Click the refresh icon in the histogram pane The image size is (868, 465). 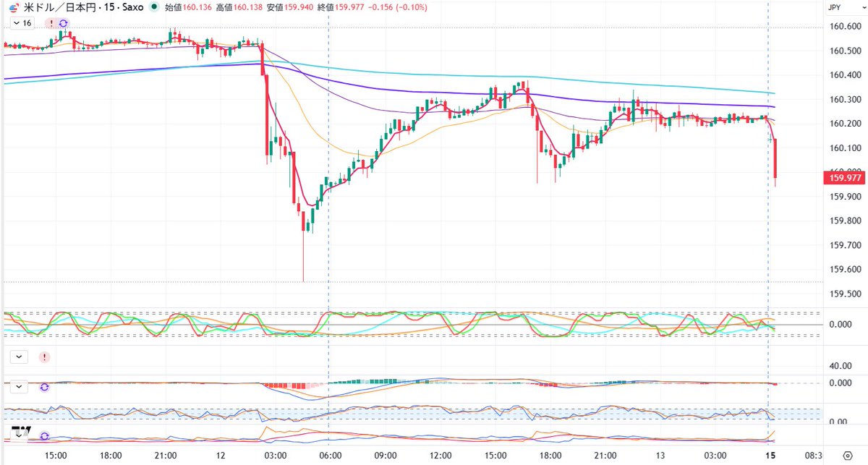[45, 387]
